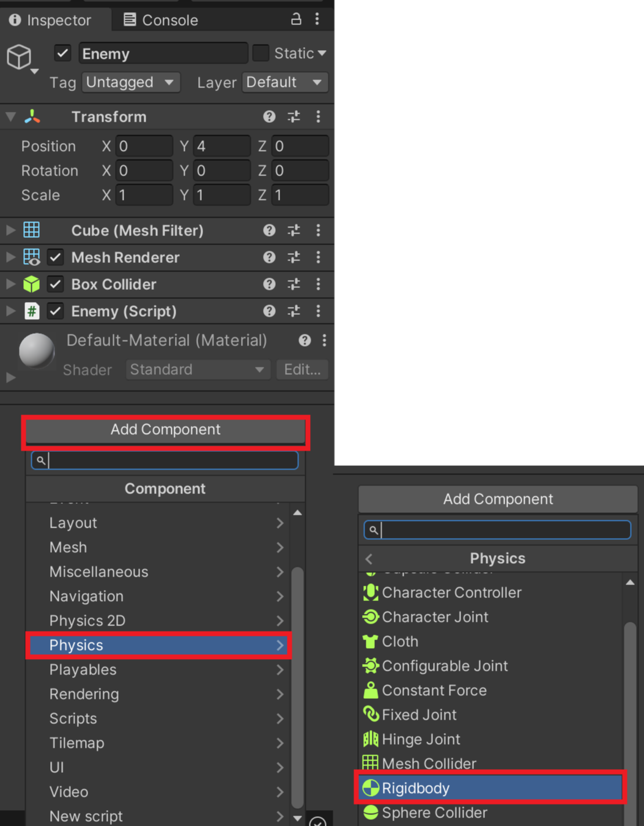The height and width of the screenshot is (826, 644).
Task: Open Mesh Renderer preset icon
Action: (x=294, y=257)
